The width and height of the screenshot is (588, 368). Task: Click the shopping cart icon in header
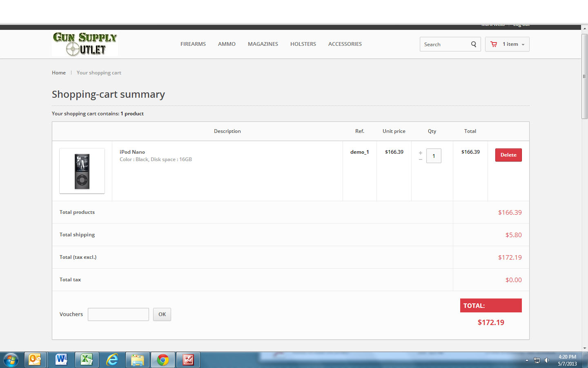[494, 44]
